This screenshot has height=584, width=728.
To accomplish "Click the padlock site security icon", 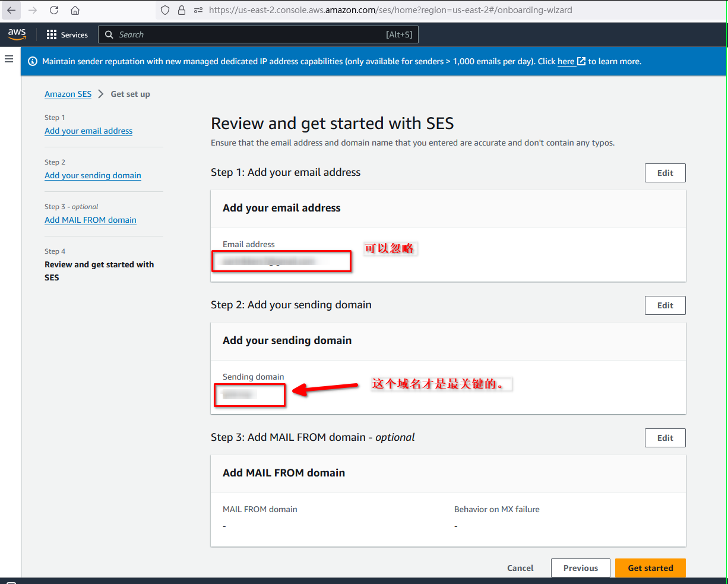I will pyautogui.click(x=182, y=10).
